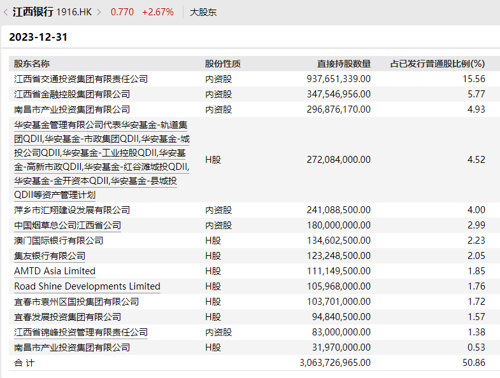Image resolution: width=500 pixels, height=378 pixels.
Task: Open 华安基金管理有限公司 shareholder link
Action: click(x=102, y=160)
